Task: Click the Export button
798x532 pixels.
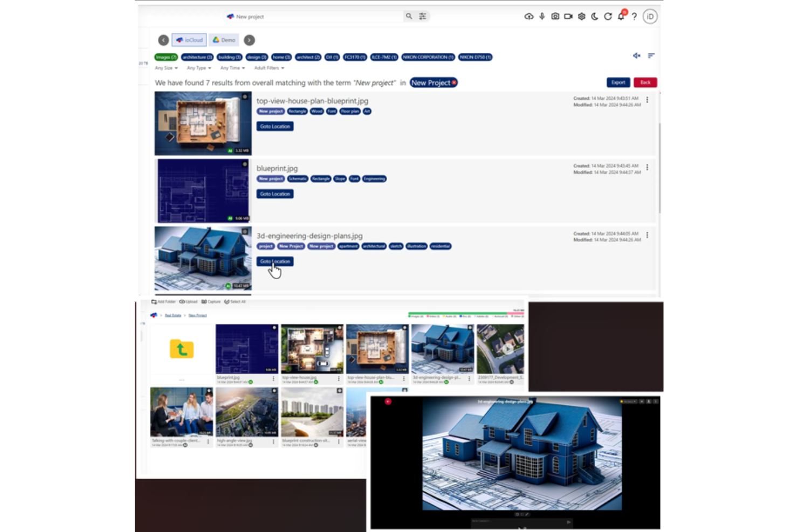Action: (x=618, y=82)
